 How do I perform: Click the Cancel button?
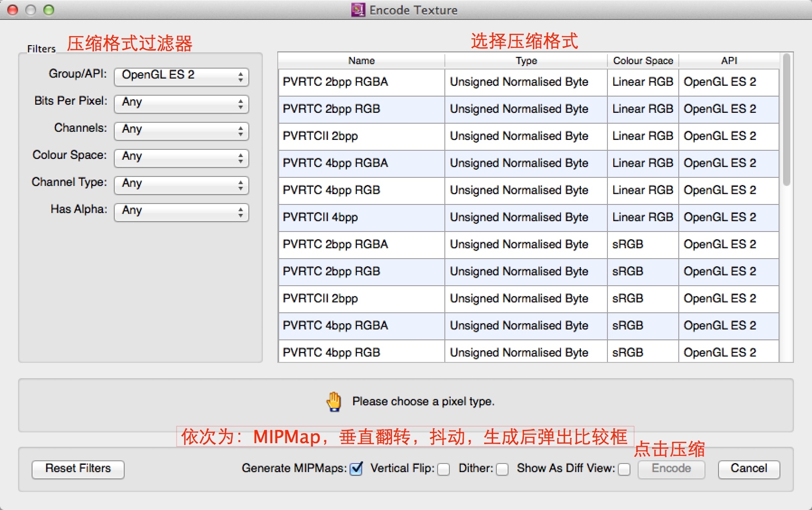click(x=748, y=468)
